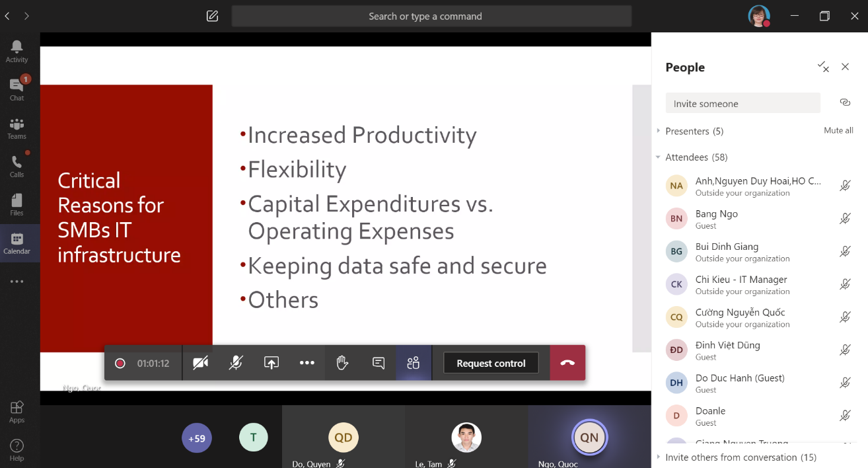Select the Ngo, Quoc participant tile

pyautogui.click(x=589, y=436)
